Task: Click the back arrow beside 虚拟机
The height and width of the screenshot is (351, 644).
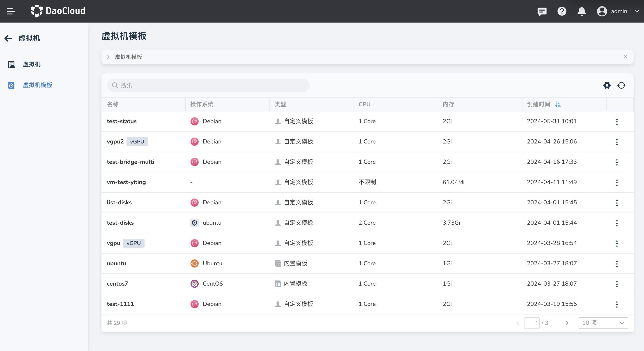Action: (x=8, y=38)
